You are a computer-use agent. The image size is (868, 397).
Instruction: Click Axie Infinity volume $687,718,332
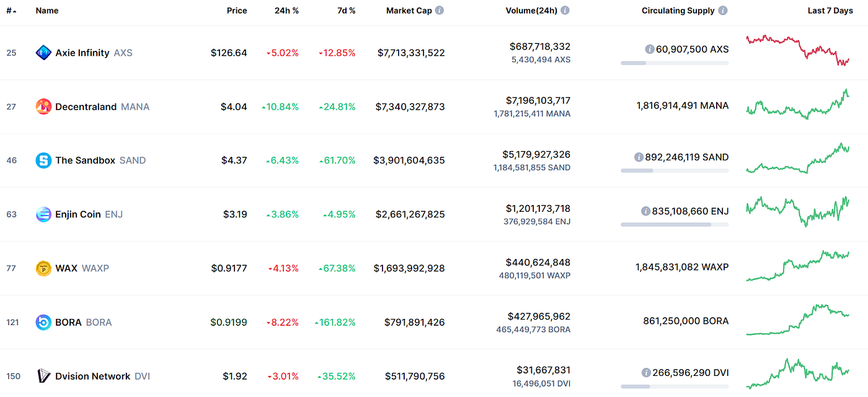pyautogui.click(x=540, y=46)
